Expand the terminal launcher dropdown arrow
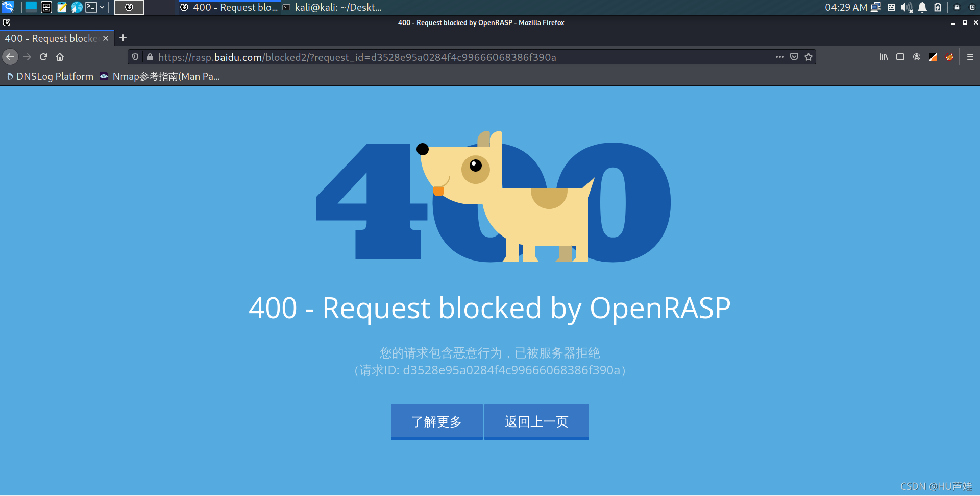The image size is (980, 496). point(102,7)
